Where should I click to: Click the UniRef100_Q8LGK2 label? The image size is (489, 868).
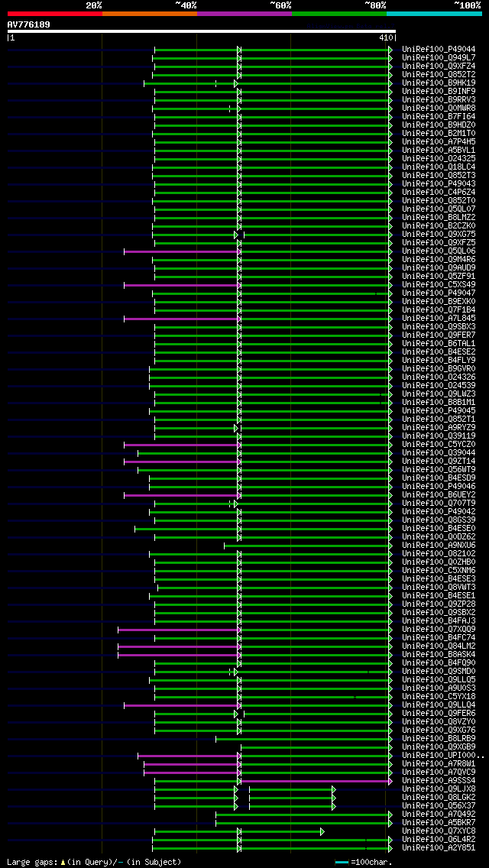coord(439,797)
